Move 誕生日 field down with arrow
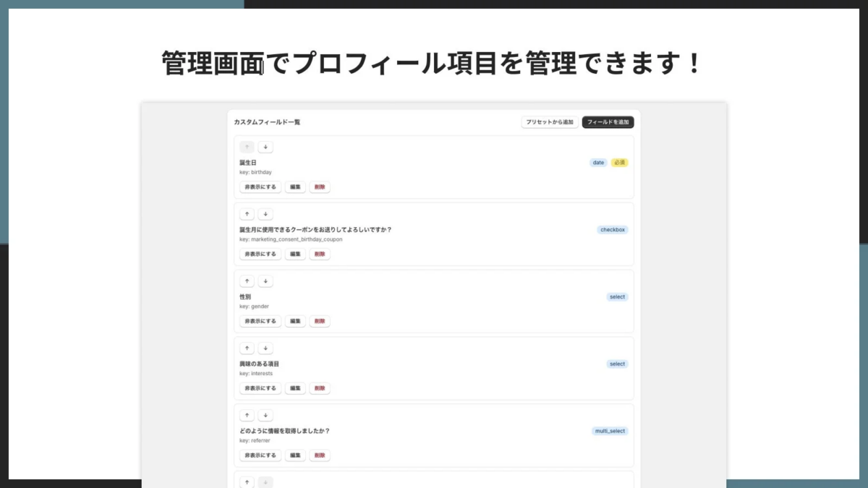Image resolution: width=868 pixels, height=488 pixels. pyautogui.click(x=265, y=147)
